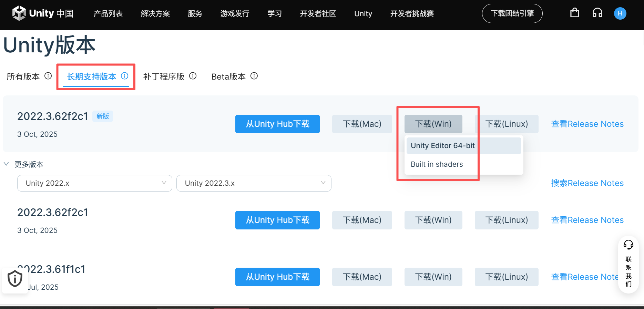
Task: Click the Unity 中国 logo
Action: click(x=43, y=13)
